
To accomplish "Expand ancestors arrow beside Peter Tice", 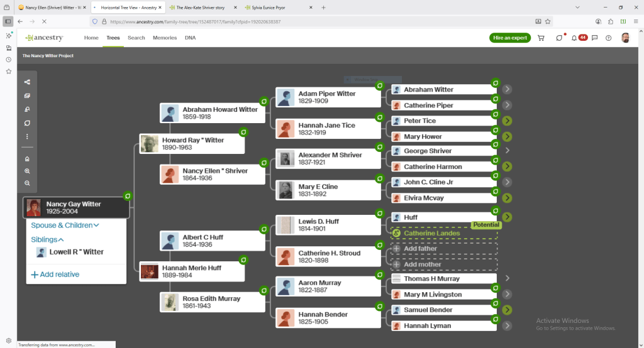I will tap(507, 121).
